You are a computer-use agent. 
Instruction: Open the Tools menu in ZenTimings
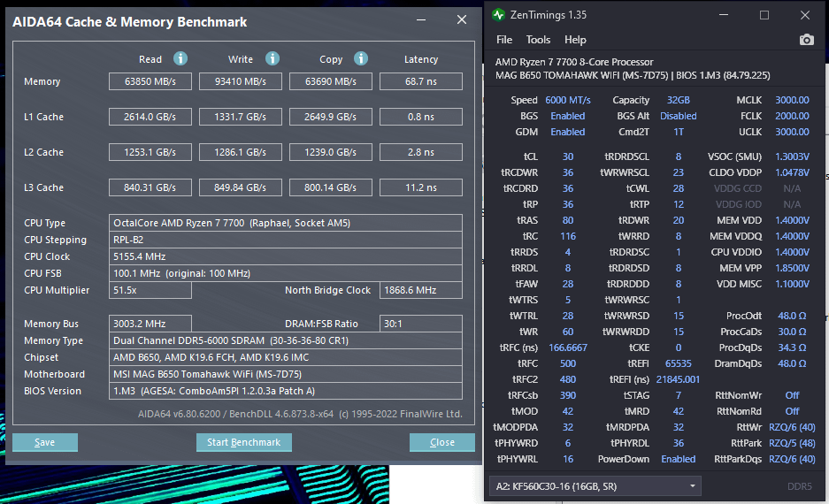(x=538, y=40)
